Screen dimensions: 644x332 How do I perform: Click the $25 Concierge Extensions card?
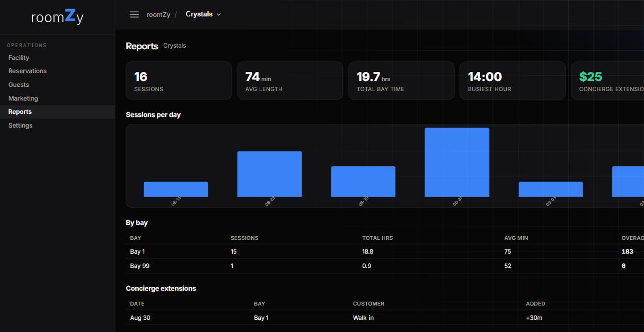607,80
